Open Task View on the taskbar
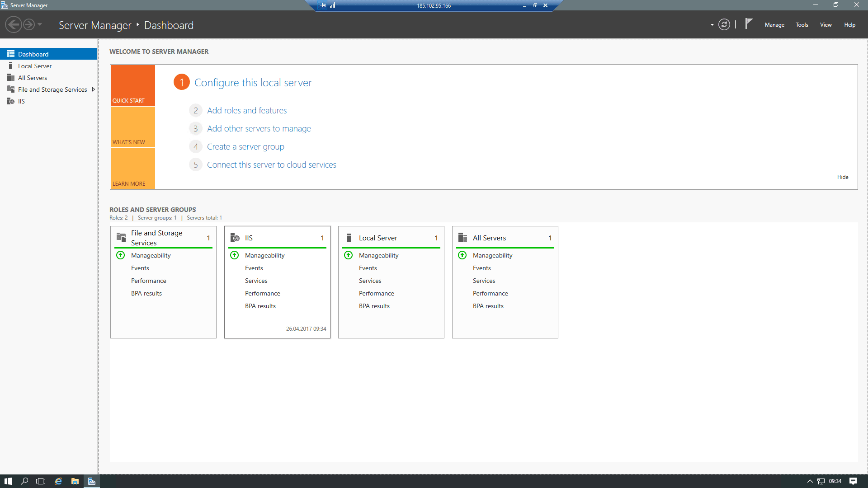 (x=41, y=481)
